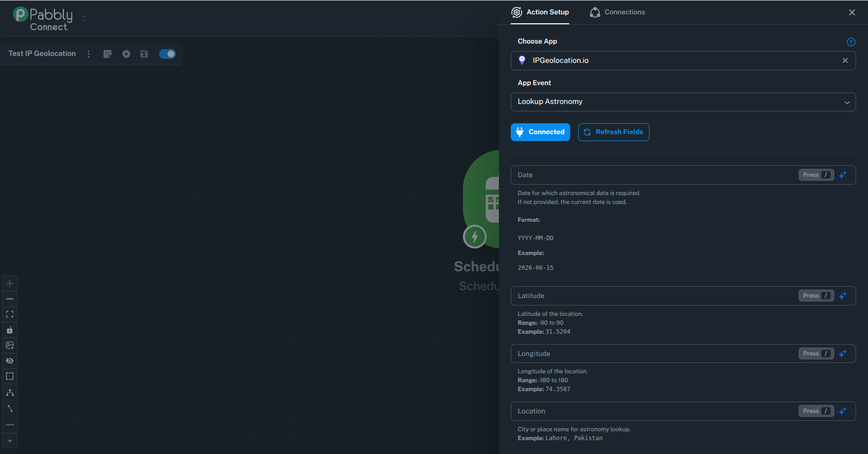Toggle the hide visibility eye icon
This screenshot has height=454, width=868.
coord(9,361)
